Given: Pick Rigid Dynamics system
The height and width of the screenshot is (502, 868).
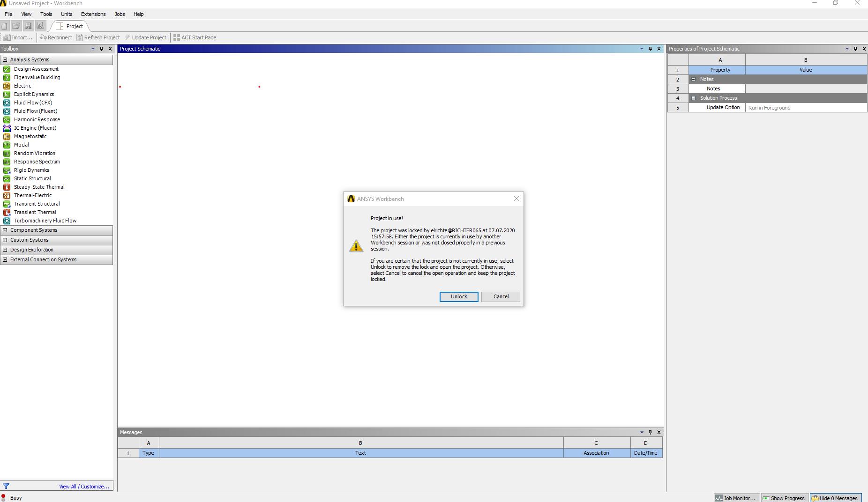Looking at the screenshot, I should click(x=31, y=170).
